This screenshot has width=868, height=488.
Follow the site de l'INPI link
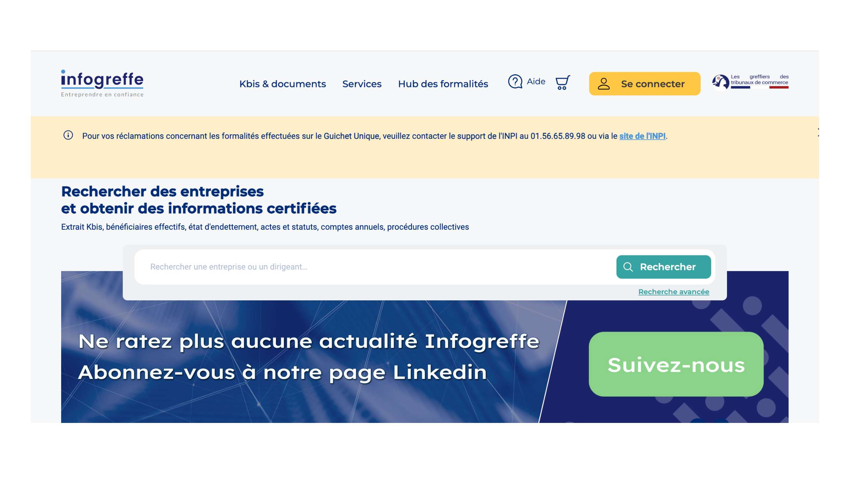(642, 136)
